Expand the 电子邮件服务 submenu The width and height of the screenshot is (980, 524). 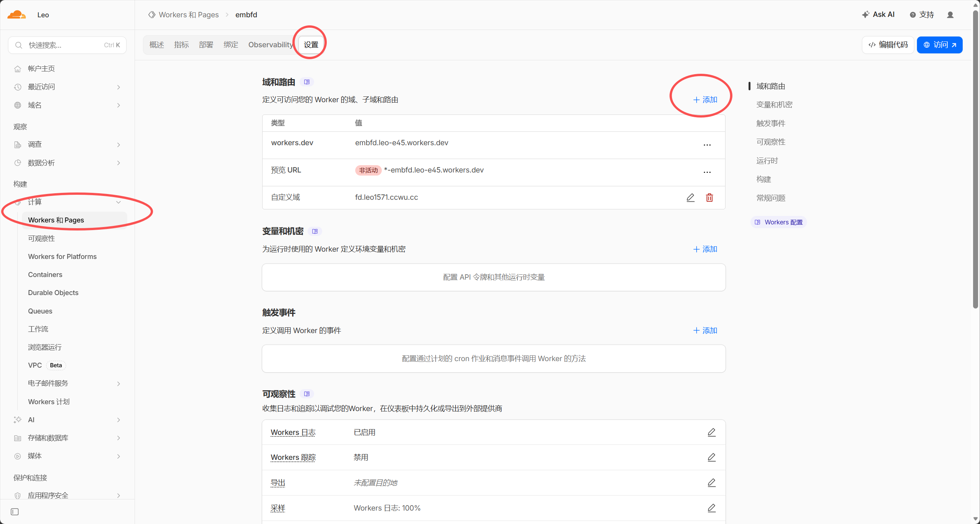coord(73,383)
